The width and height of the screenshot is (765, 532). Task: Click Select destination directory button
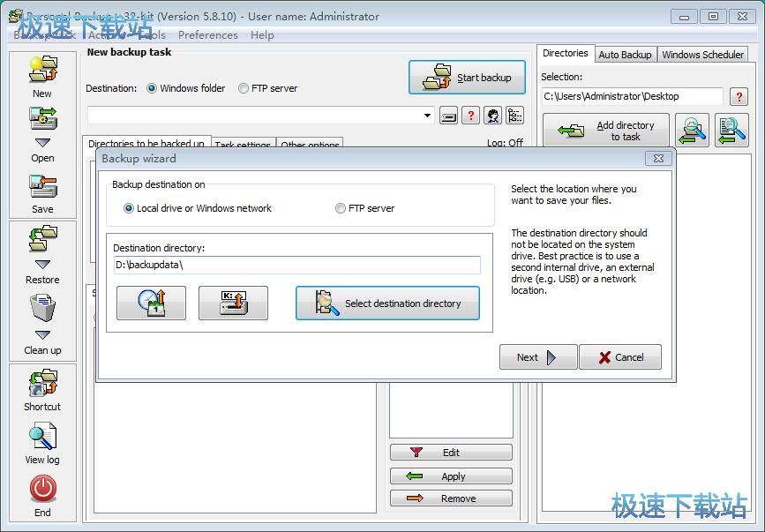pos(387,303)
